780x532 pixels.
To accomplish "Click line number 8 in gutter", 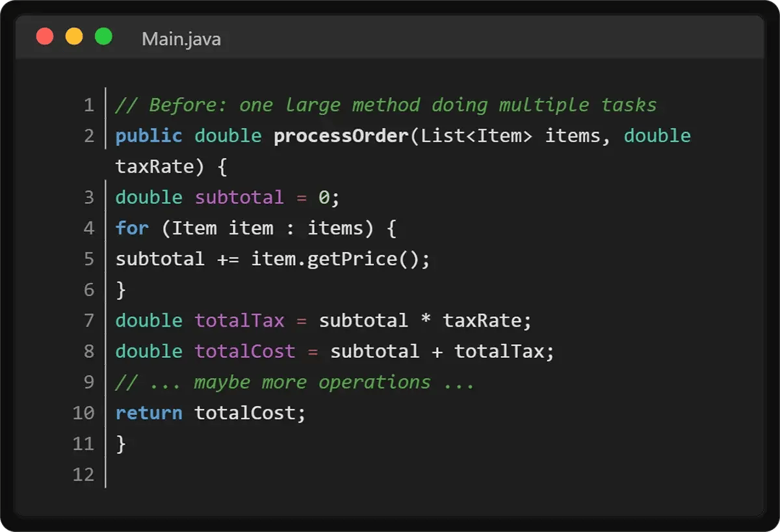I will coord(89,351).
